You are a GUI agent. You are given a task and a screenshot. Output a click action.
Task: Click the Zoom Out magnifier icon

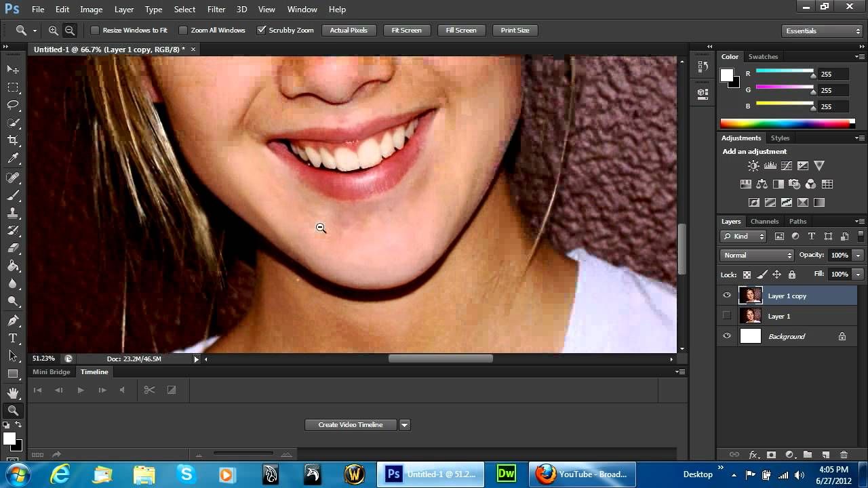(70, 30)
